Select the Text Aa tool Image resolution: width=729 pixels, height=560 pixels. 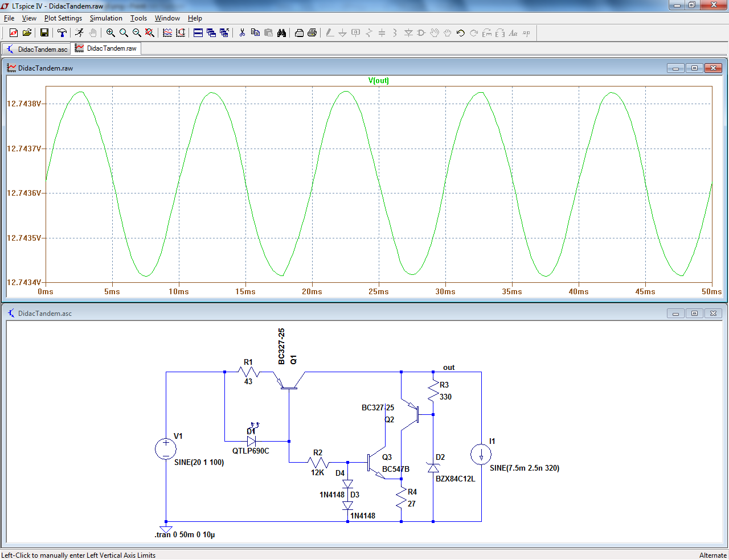[513, 33]
